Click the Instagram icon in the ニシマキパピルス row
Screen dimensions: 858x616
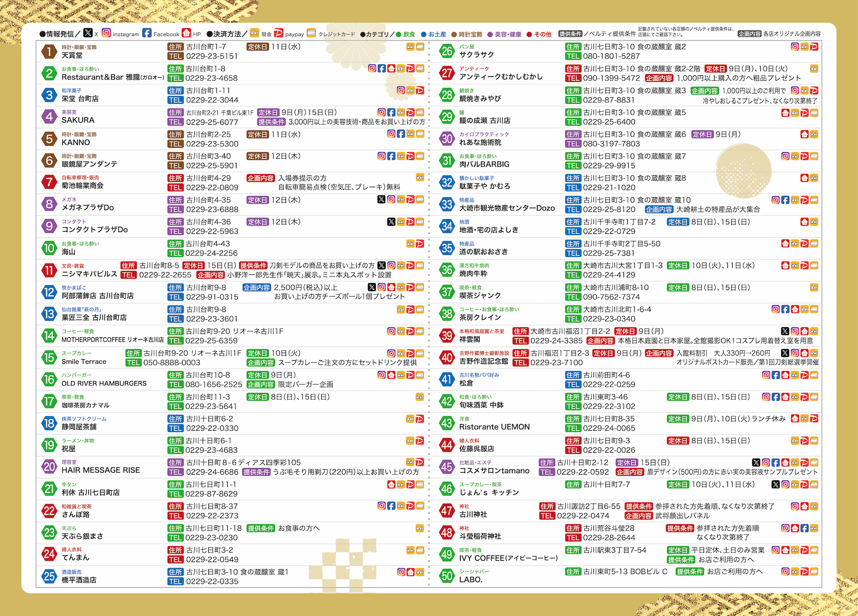click(391, 265)
